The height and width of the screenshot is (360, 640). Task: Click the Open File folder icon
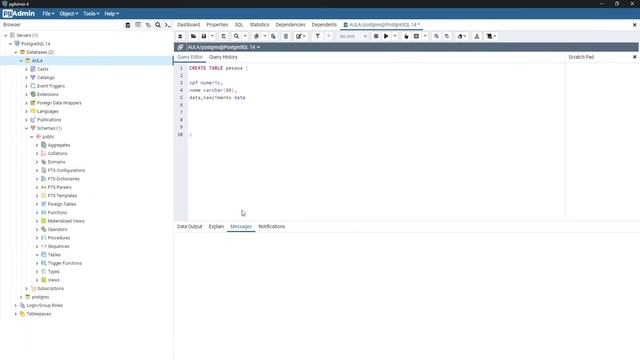(x=193, y=36)
